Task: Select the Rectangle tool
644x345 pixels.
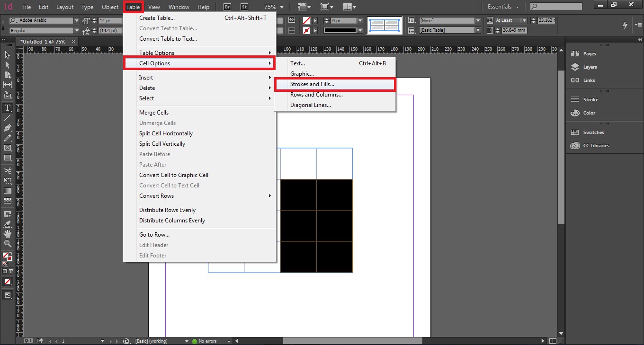Action: 8,158
